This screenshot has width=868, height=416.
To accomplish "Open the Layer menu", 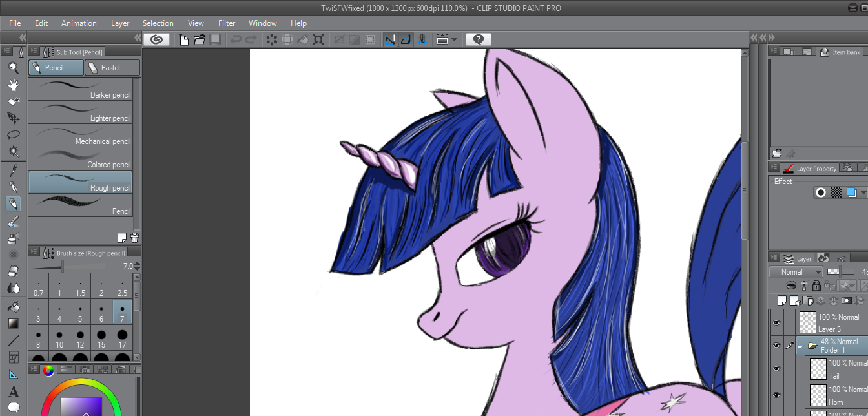I will 120,23.
